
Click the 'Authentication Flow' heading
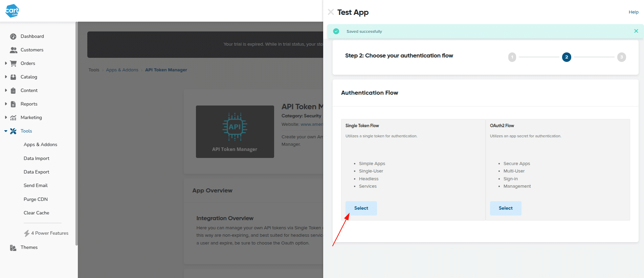tap(370, 93)
